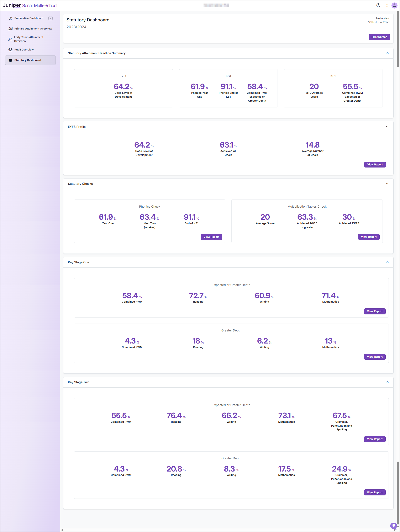Open the help question mark icon
Image resolution: width=400 pixels, height=532 pixels.
pyautogui.click(x=378, y=5)
